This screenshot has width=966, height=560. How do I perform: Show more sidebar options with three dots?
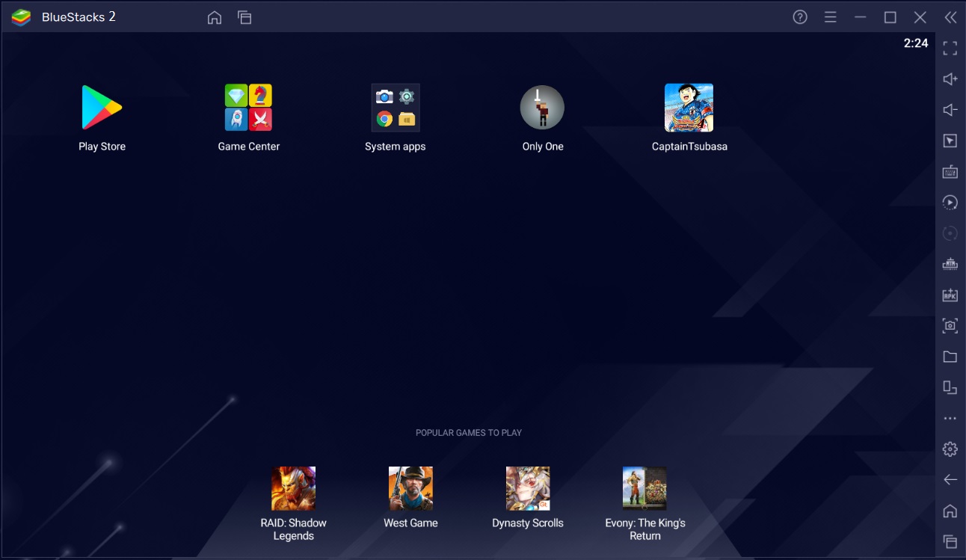(950, 419)
